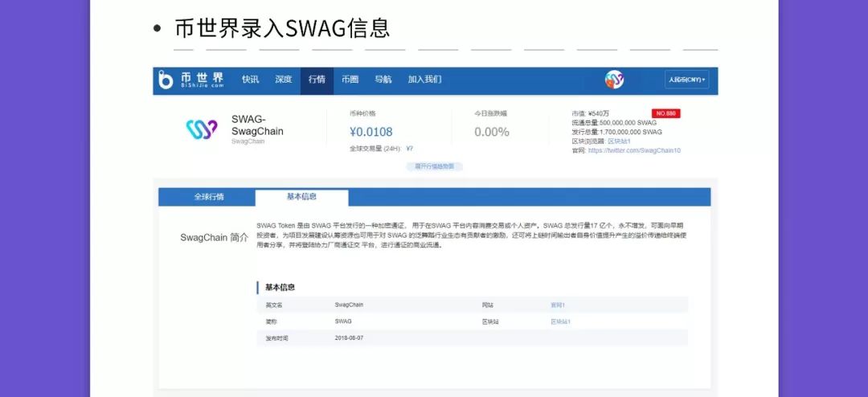Image resolution: width=868 pixels, height=397 pixels.
Task: Click the SWAG coin logo image
Action: click(x=202, y=129)
